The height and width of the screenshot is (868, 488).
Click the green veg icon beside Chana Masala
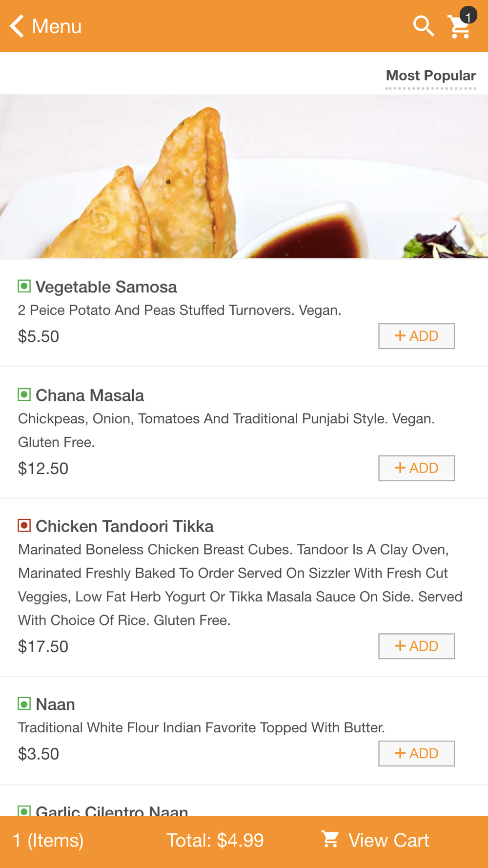click(x=24, y=394)
